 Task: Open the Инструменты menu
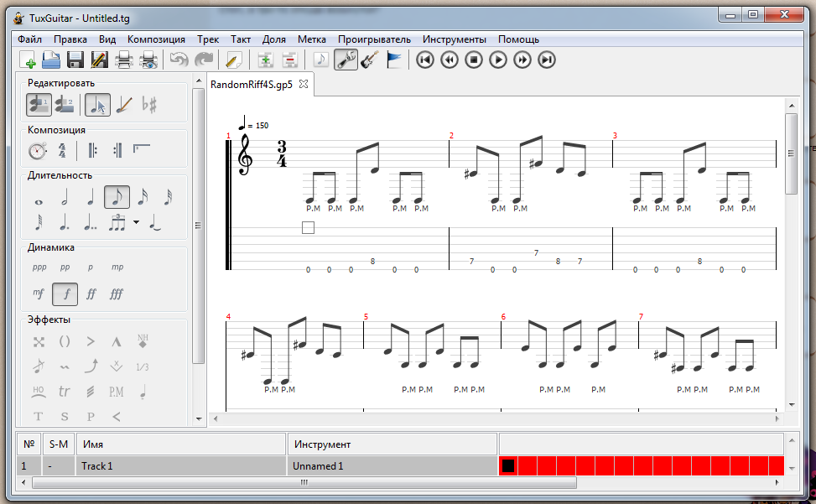coord(454,39)
